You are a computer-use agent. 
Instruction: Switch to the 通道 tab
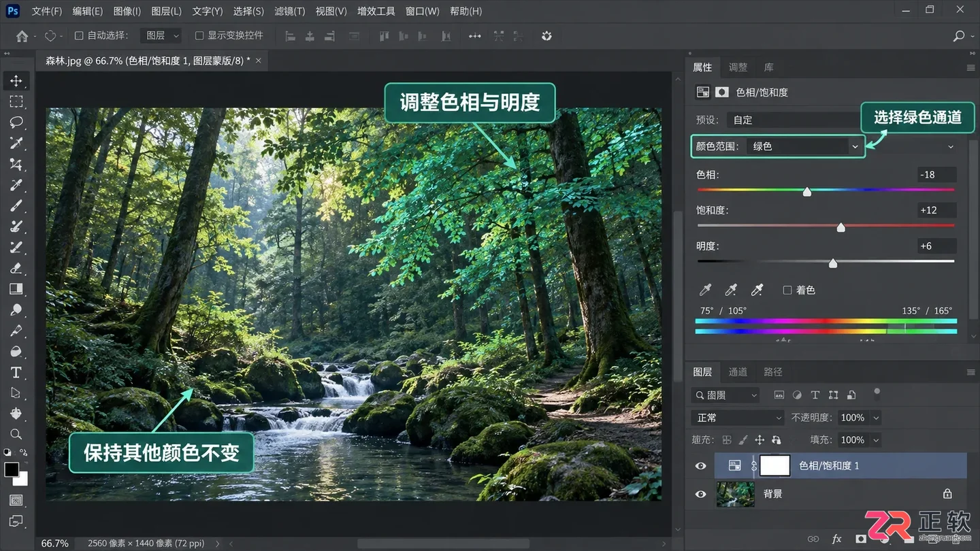pos(738,372)
